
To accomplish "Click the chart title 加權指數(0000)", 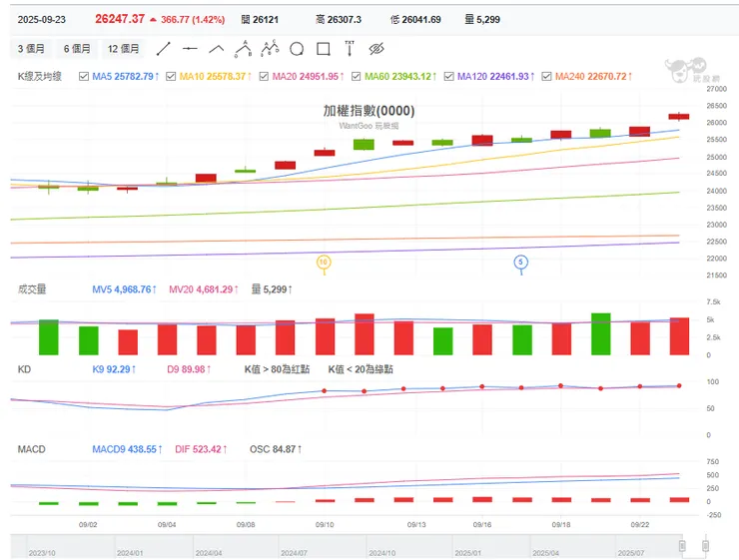I will pos(369,111).
